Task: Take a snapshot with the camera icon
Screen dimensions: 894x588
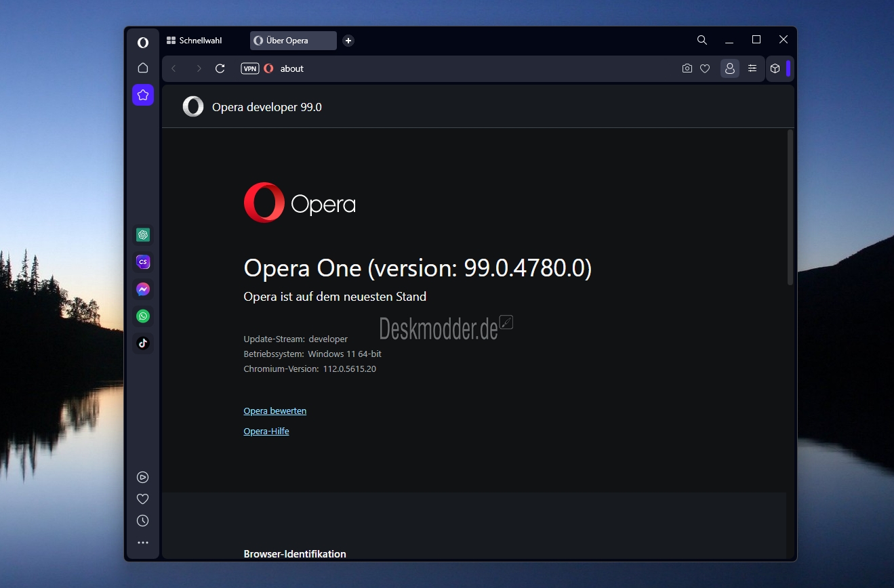Action: click(687, 68)
